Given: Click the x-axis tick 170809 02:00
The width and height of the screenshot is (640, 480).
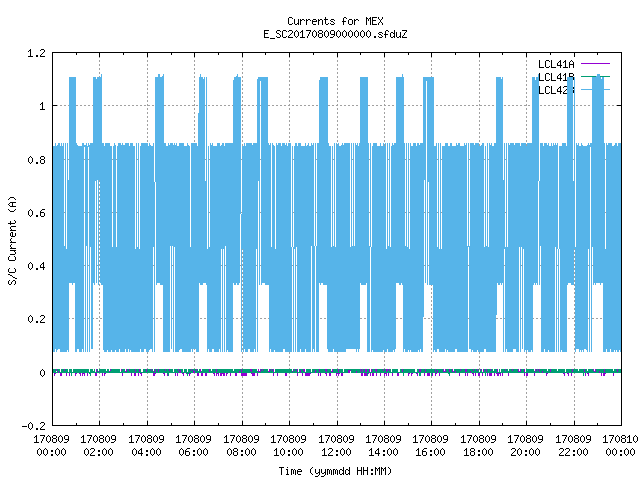Looking at the screenshot, I should [x=98, y=446].
